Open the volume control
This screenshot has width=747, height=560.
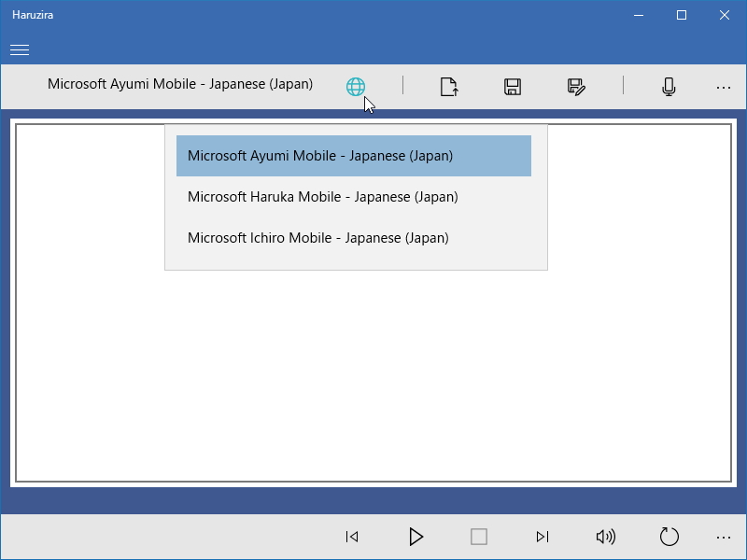click(606, 537)
